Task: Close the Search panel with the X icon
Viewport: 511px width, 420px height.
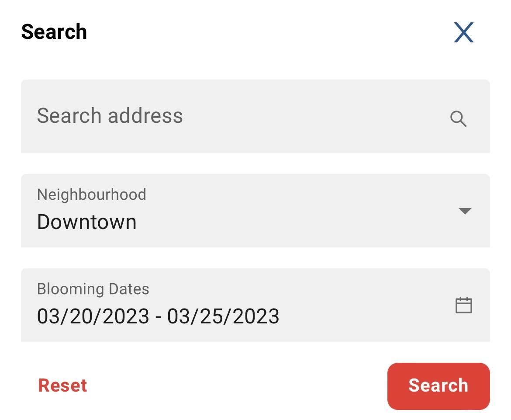Action: click(x=464, y=32)
